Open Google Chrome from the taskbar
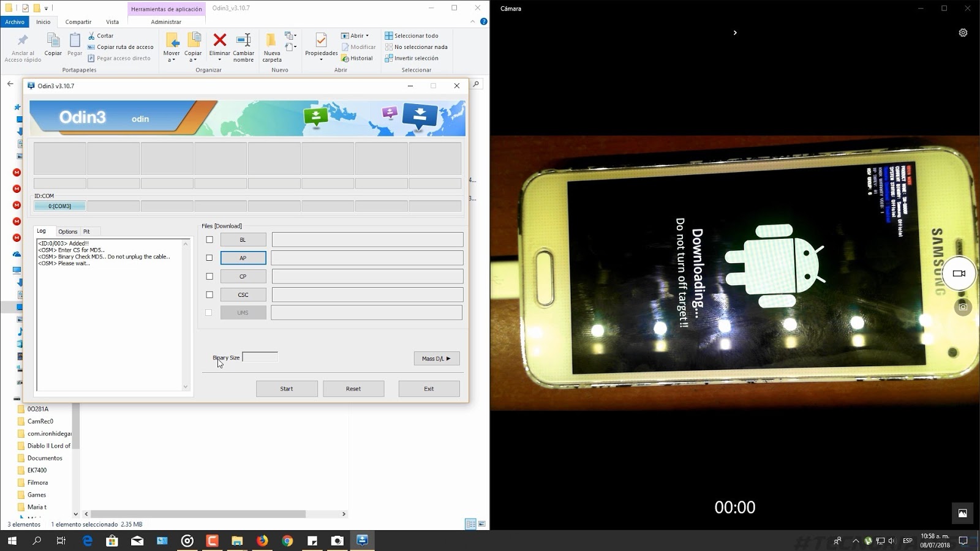 point(287,541)
